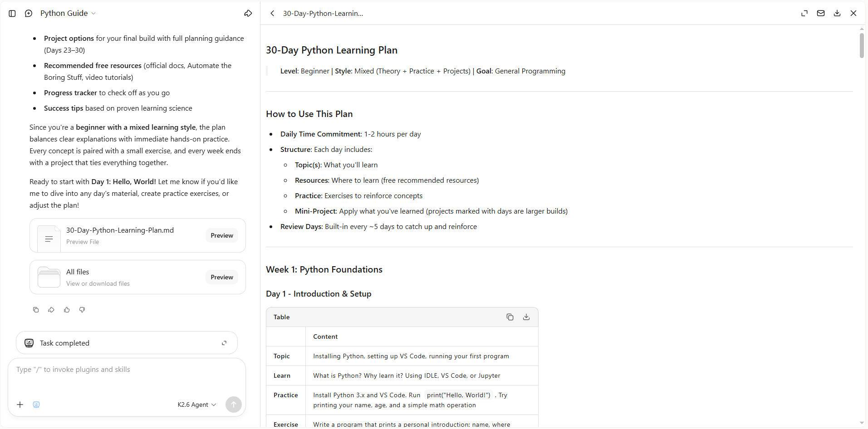Expand preview to fullscreen
Image resolution: width=868 pixels, height=429 pixels.
click(x=804, y=14)
